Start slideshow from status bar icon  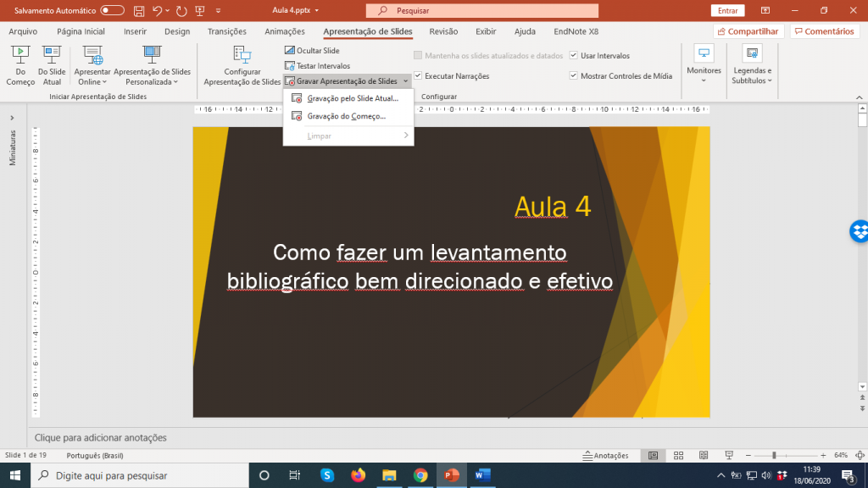[729, 455]
